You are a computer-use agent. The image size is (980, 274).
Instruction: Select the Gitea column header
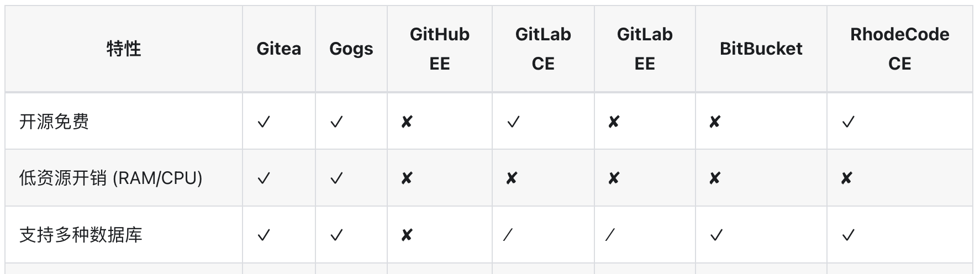tap(278, 49)
